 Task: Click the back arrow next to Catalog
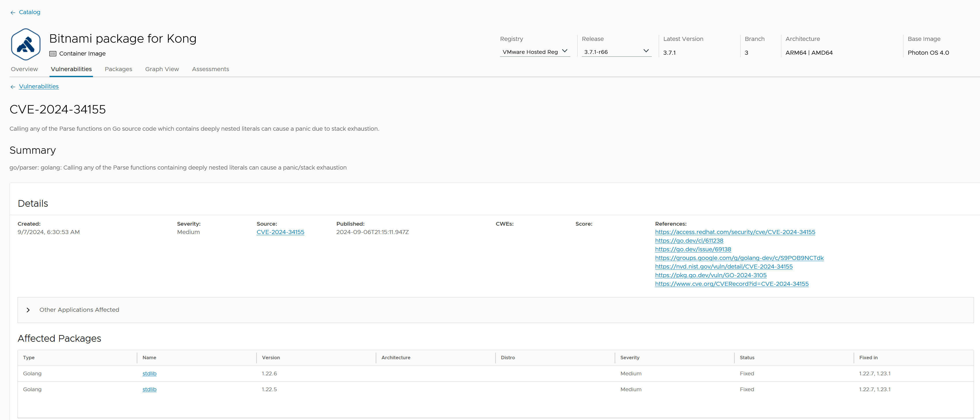(13, 13)
